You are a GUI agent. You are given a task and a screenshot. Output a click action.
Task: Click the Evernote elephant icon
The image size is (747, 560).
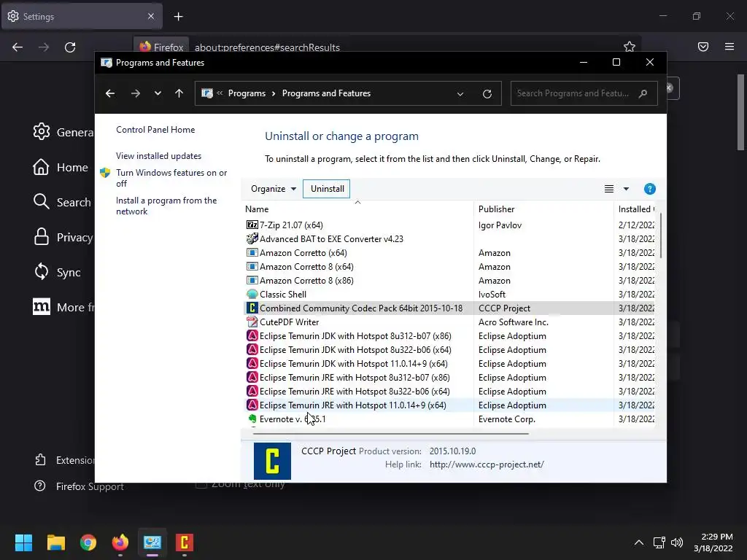tap(252, 419)
